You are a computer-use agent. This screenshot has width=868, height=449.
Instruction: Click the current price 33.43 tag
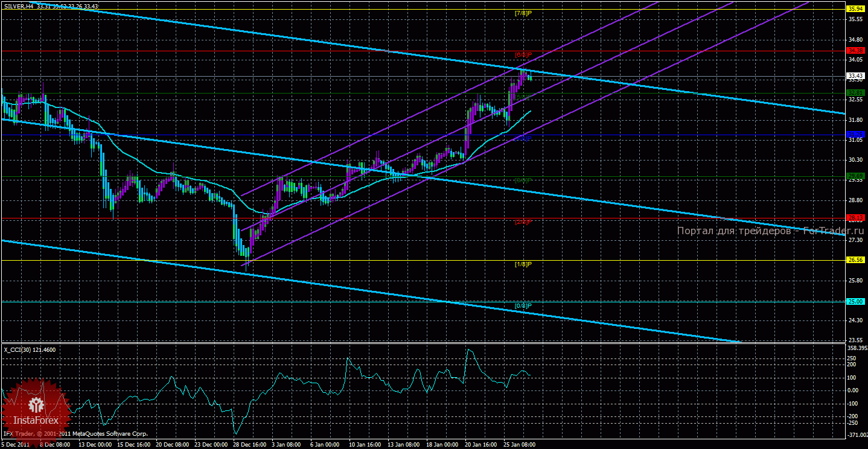[855, 76]
